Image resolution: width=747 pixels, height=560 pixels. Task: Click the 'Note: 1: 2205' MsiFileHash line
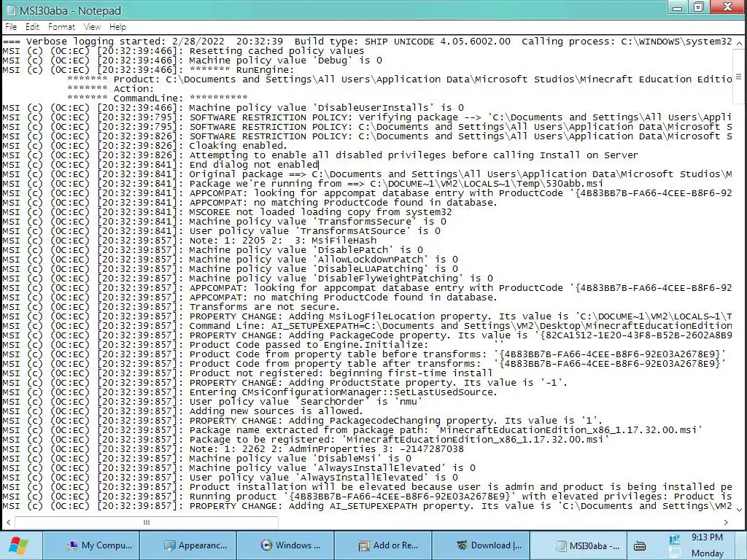pyautogui.click(x=190, y=241)
